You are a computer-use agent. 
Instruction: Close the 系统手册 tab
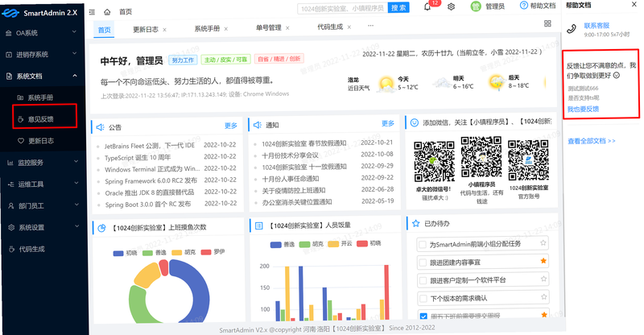pos(226,29)
